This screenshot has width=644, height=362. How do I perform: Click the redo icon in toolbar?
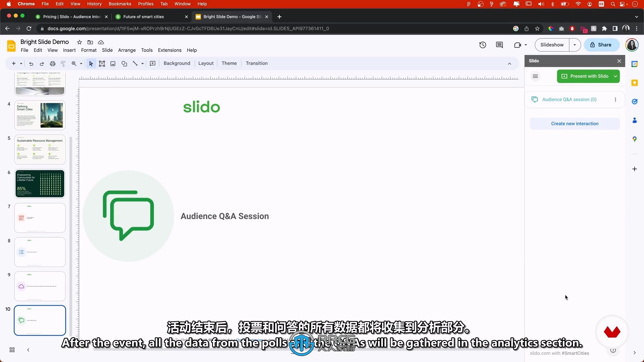(42, 63)
